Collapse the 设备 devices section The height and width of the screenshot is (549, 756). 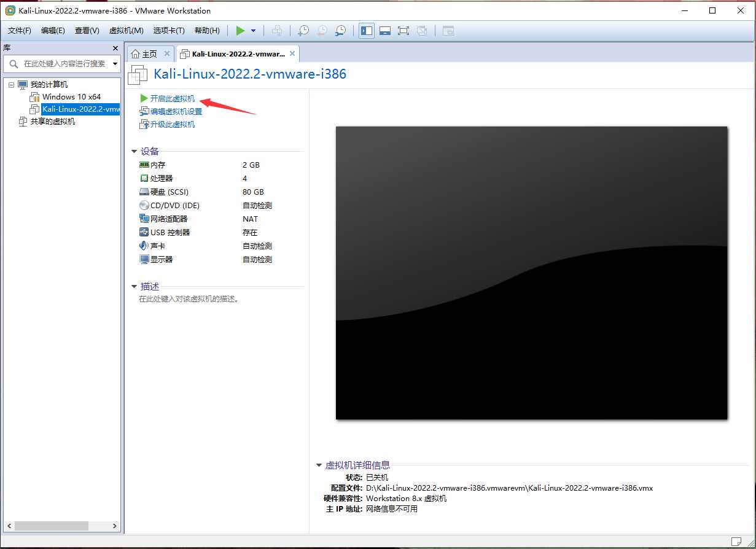134,152
